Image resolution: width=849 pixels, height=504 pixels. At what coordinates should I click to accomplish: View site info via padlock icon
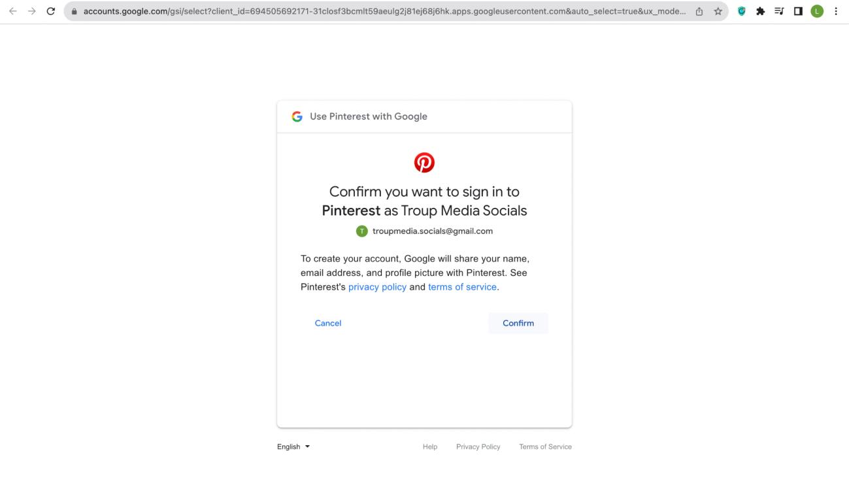(75, 11)
